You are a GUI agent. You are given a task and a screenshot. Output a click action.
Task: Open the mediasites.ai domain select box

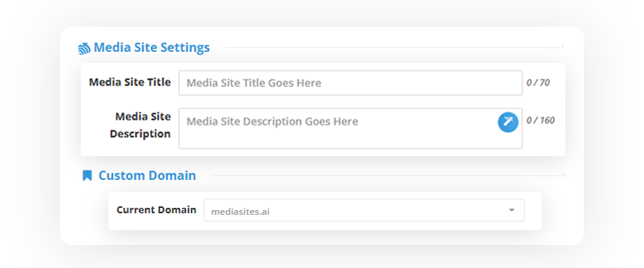(x=364, y=210)
